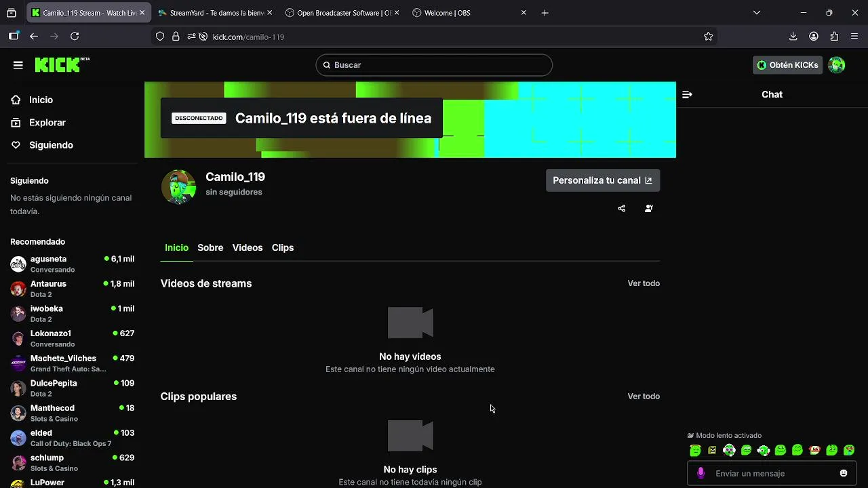Click the sin seguidores text

click(x=234, y=192)
